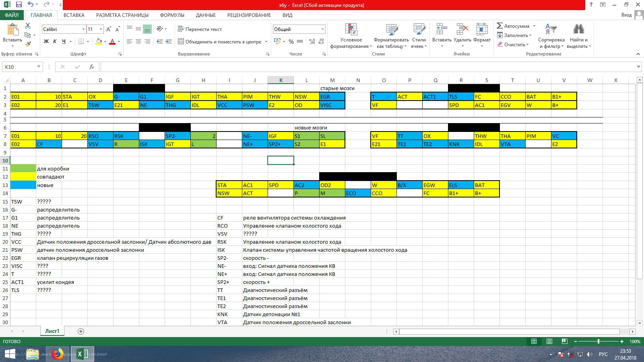The height and width of the screenshot is (362, 644).
Task: Open Find and Select (Найти и выделить)
Action: point(579,36)
